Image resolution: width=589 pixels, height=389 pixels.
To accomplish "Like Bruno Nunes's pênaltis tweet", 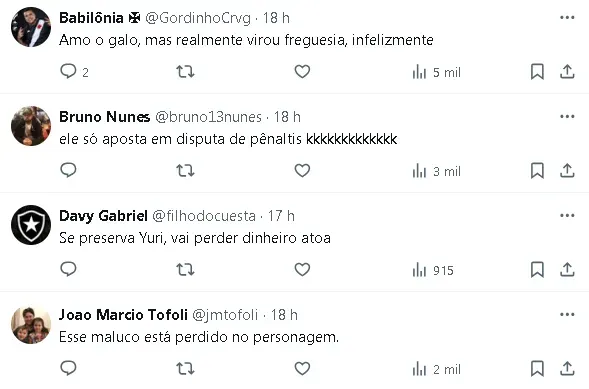I will click(302, 170).
